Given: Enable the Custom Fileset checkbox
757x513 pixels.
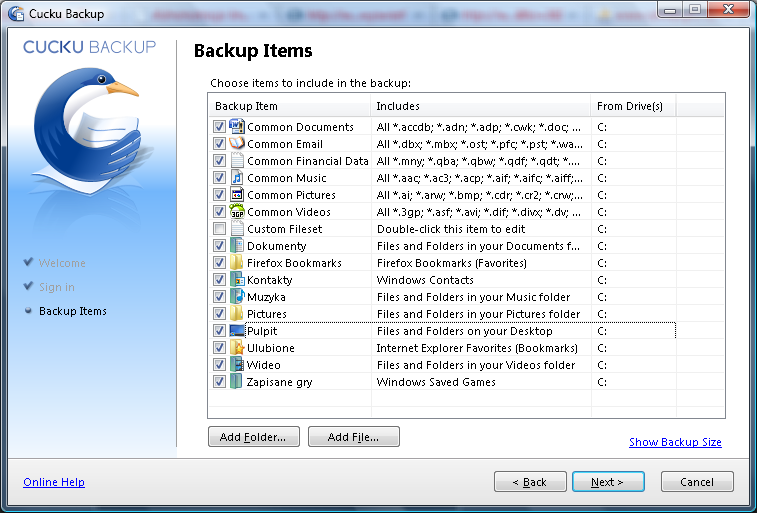Looking at the screenshot, I should pos(219,228).
